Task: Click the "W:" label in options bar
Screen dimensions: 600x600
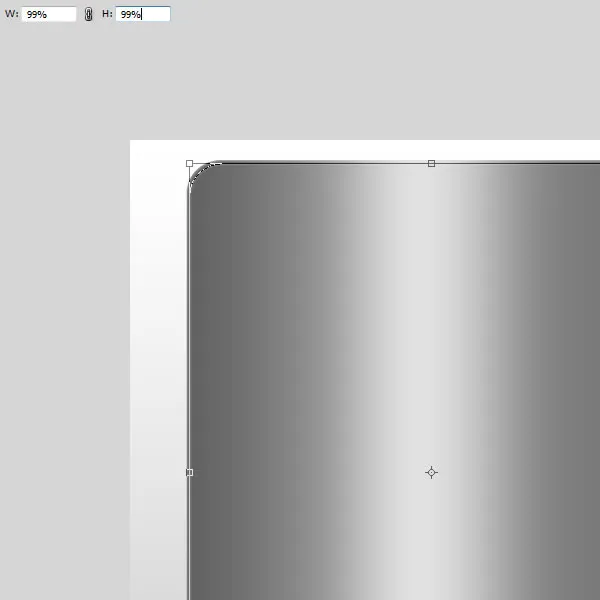Action: 12,15
